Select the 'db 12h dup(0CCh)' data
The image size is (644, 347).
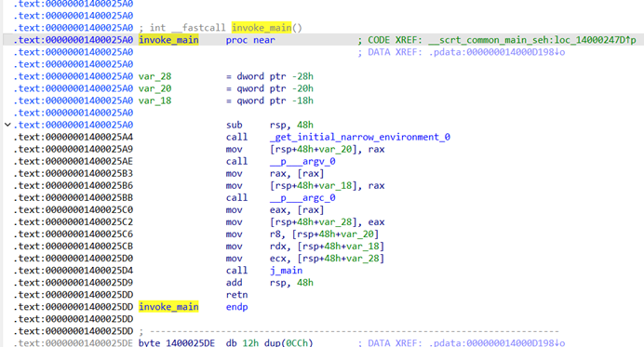pos(270,342)
